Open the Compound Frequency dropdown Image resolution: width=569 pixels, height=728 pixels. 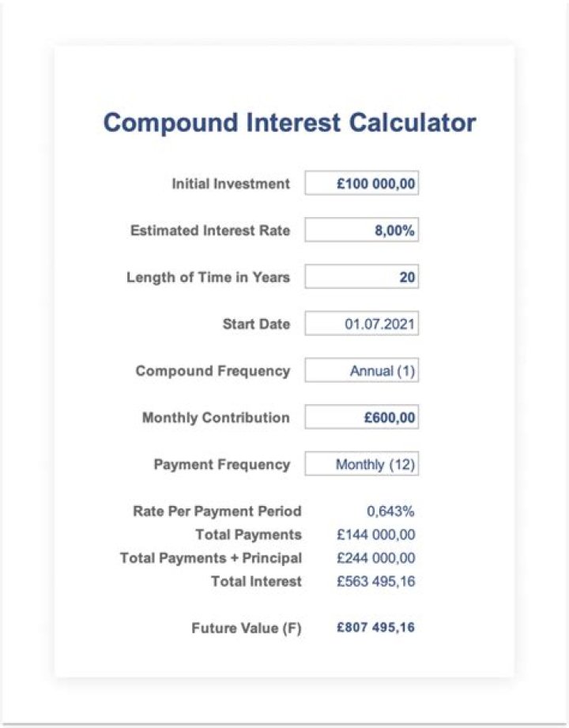(x=361, y=370)
